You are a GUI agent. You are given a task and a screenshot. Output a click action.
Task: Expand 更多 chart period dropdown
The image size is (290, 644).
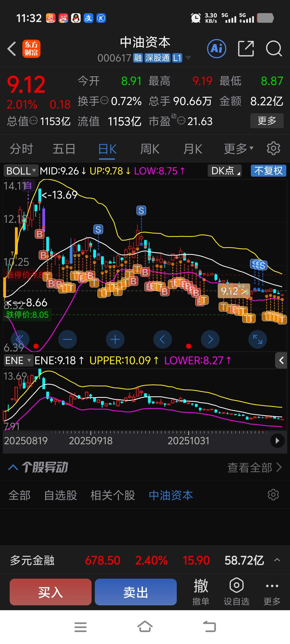238,149
